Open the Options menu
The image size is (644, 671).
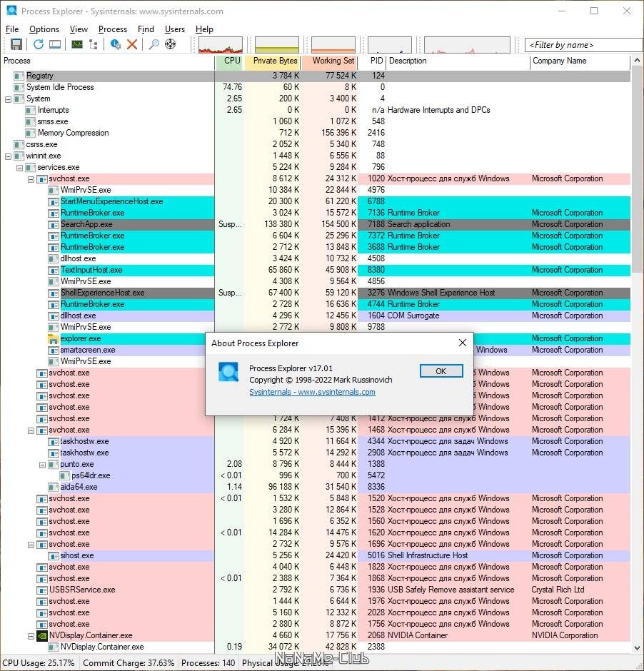(44, 29)
